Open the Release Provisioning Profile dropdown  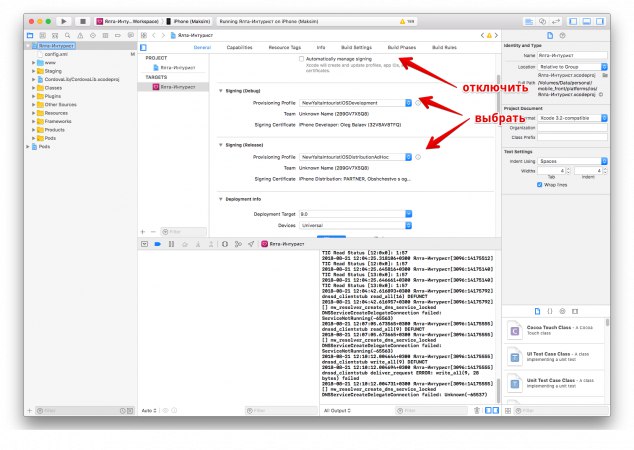tap(355, 157)
